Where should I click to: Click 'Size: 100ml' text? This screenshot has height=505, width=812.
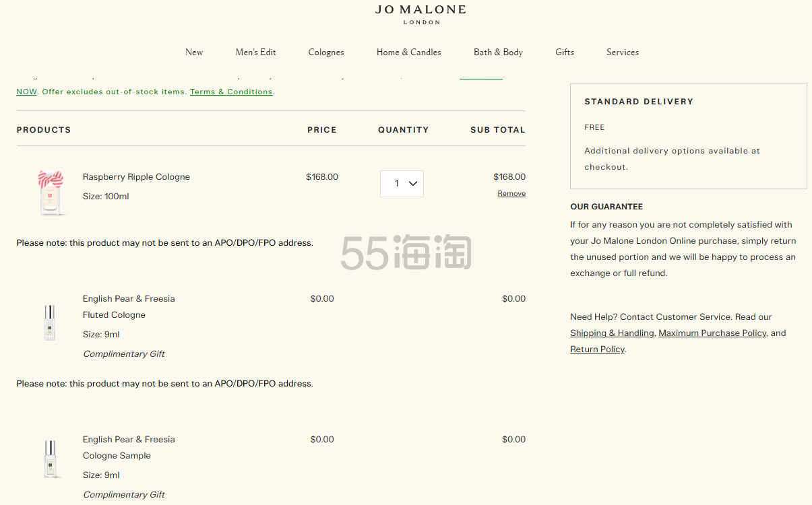click(x=106, y=197)
